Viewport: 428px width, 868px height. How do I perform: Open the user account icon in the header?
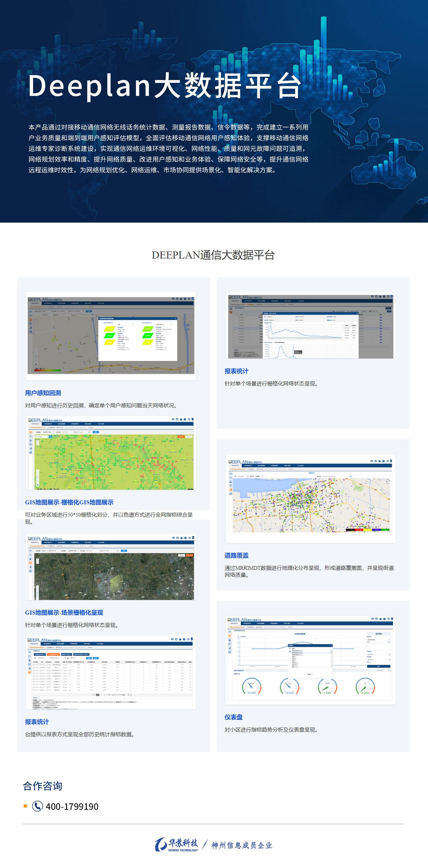pyautogui.click(x=173, y=299)
